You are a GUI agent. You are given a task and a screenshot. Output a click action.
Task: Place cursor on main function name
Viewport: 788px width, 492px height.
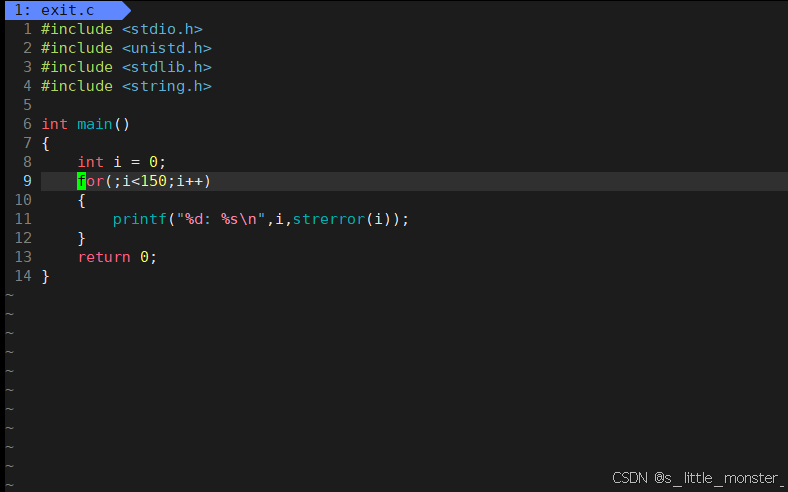tap(94, 124)
